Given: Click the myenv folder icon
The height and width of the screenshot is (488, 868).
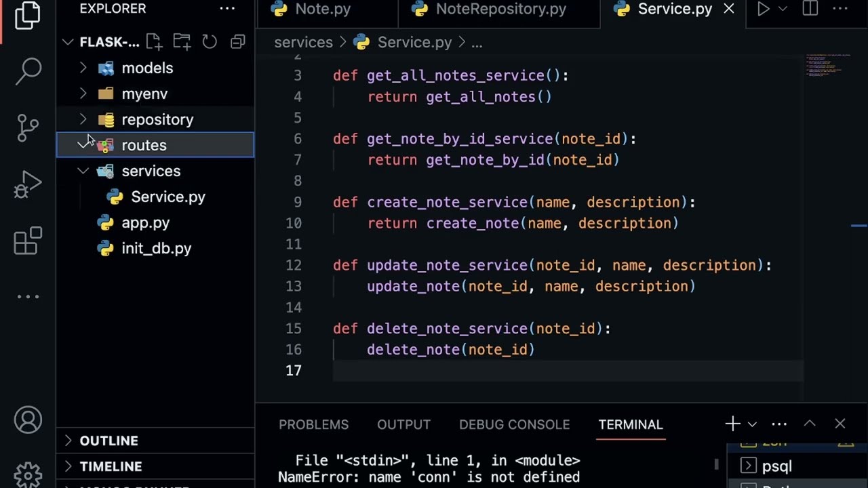Looking at the screenshot, I should [106, 94].
